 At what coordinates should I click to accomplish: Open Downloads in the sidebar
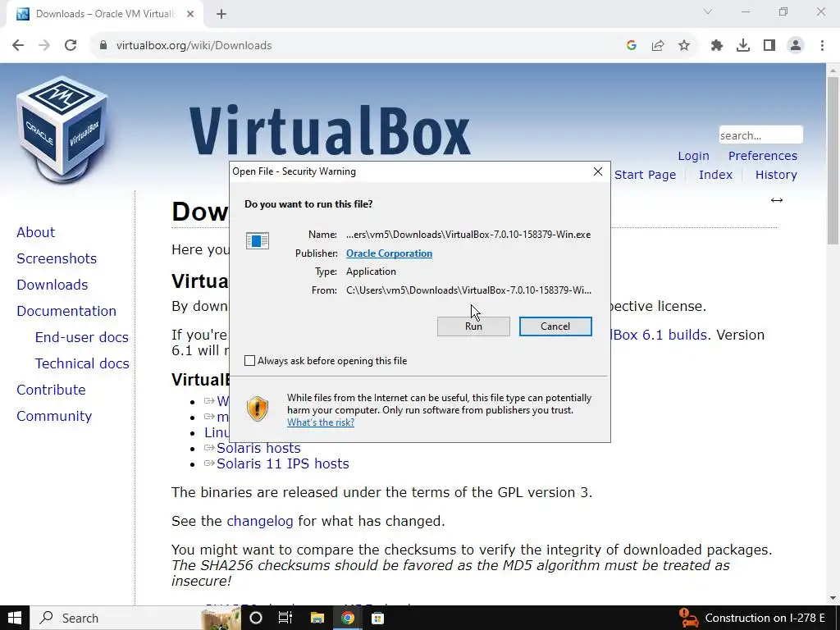(x=52, y=285)
